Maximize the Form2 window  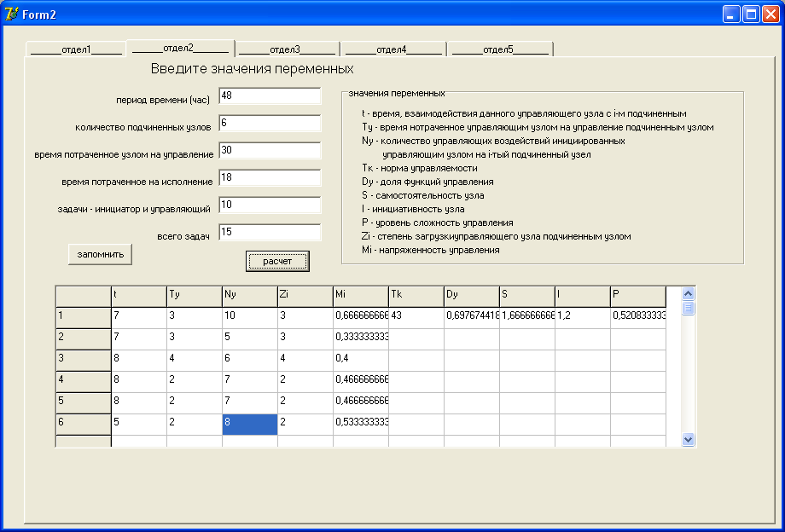pos(751,14)
